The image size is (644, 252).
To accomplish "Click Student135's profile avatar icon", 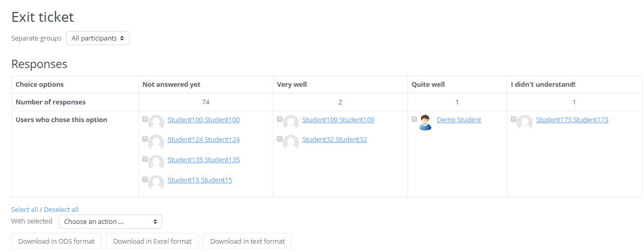I will (156, 163).
